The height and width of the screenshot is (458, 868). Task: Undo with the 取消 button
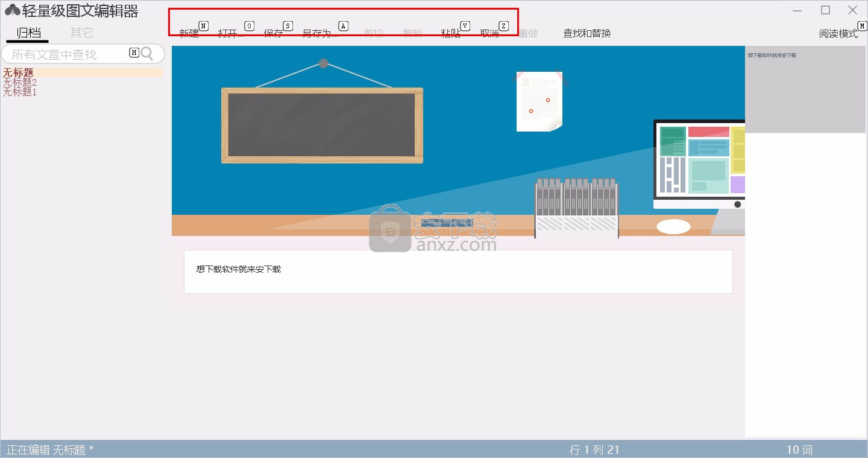pos(489,33)
